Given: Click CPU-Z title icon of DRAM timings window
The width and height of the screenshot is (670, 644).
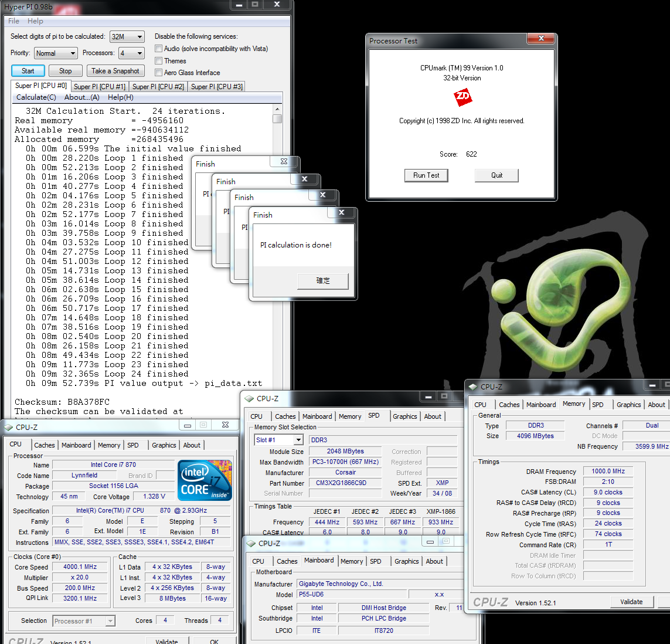Looking at the screenshot, I should click(x=474, y=387).
